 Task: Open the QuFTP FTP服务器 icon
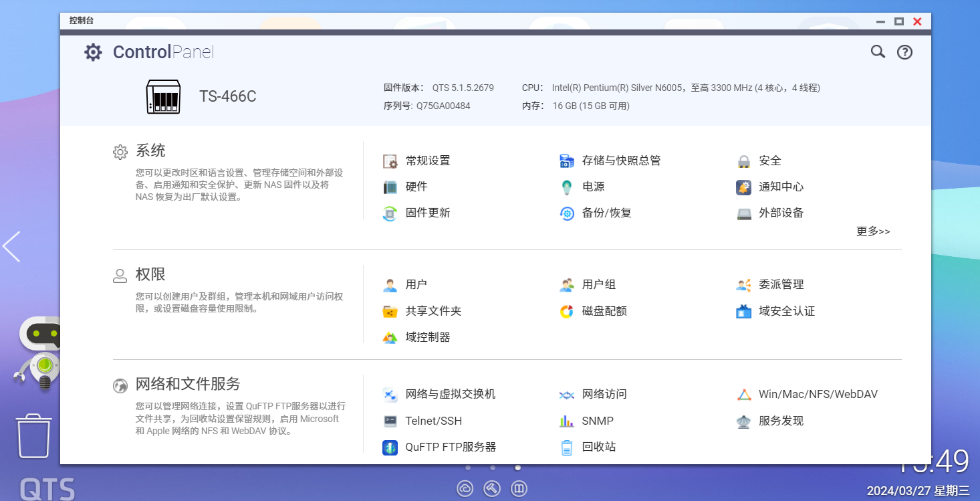pyautogui.click(x=390, y=447)
